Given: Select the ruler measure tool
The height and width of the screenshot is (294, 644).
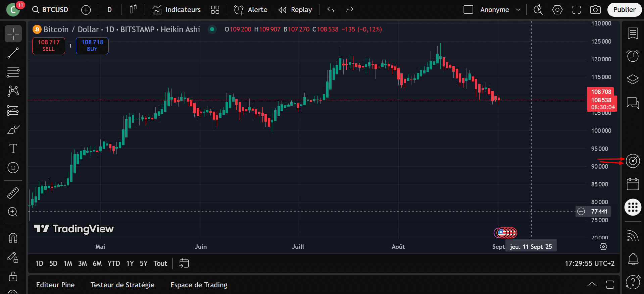Looking at the screenshot, I should click(13, 193).
